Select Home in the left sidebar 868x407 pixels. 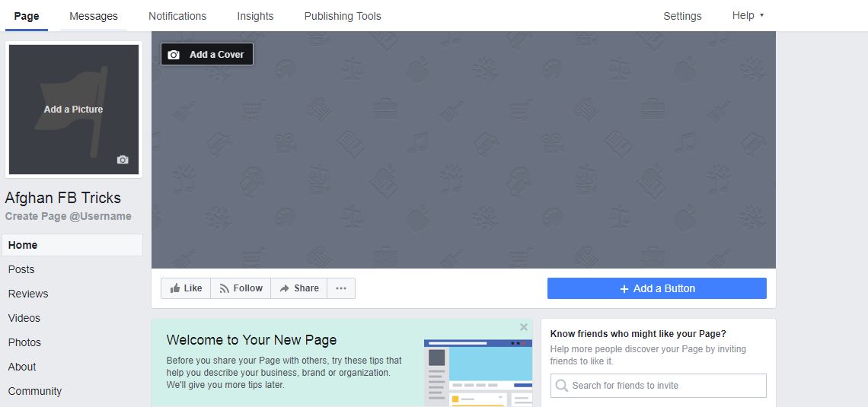(72, 245)
